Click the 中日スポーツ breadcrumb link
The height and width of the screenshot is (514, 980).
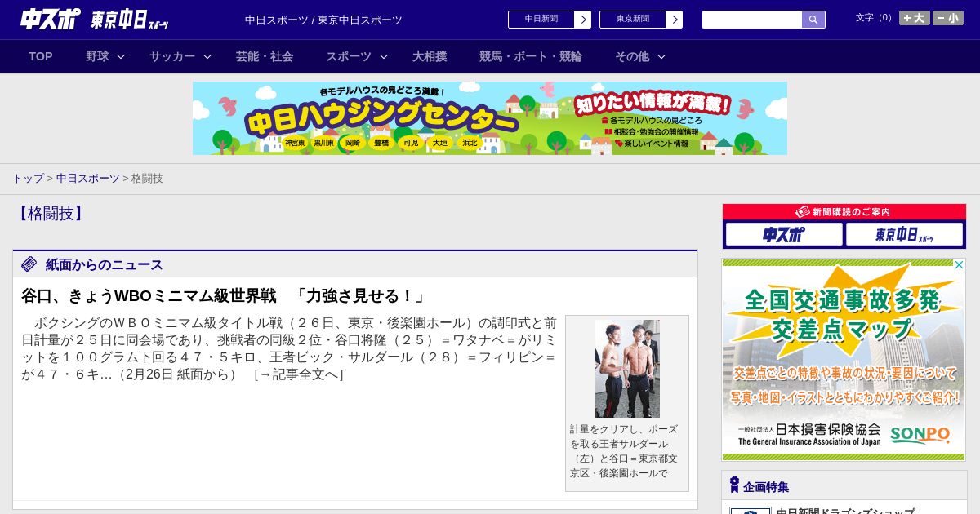[88, 179]
